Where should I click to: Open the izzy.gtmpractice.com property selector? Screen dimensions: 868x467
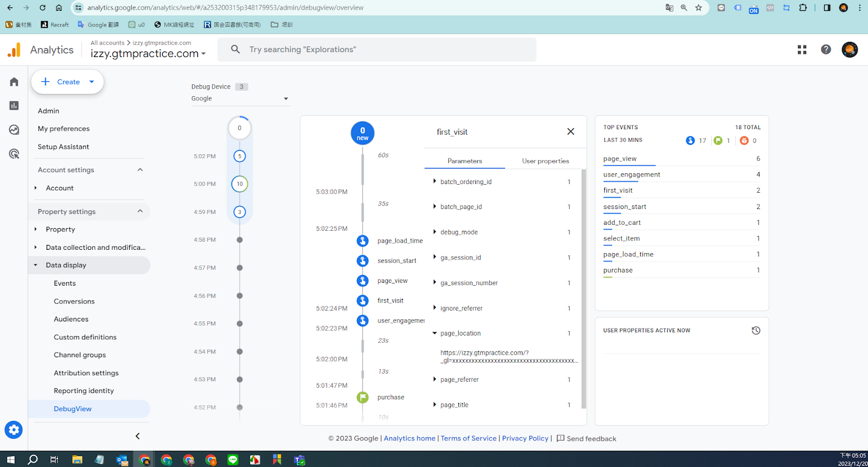pos(148,54)
